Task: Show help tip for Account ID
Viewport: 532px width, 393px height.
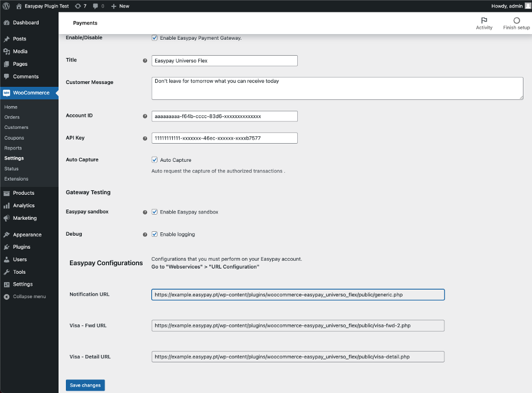Action: (x=145, y=116)
